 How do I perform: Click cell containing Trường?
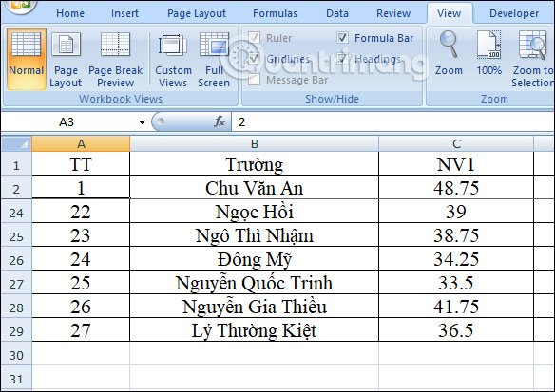click(254, 164)
